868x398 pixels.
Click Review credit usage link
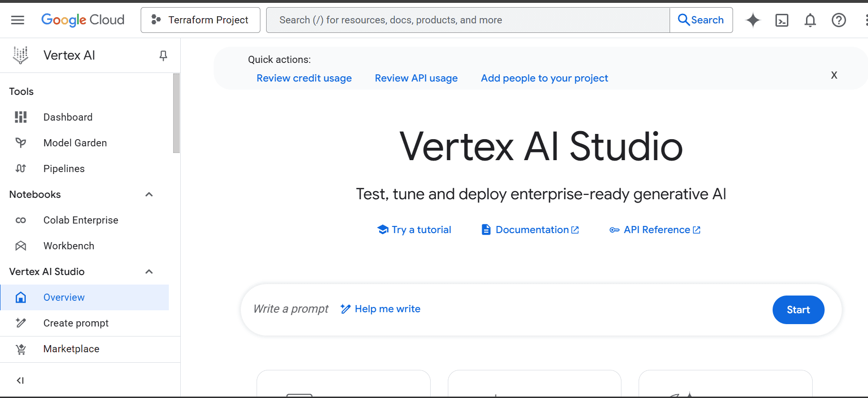[304, 78]
